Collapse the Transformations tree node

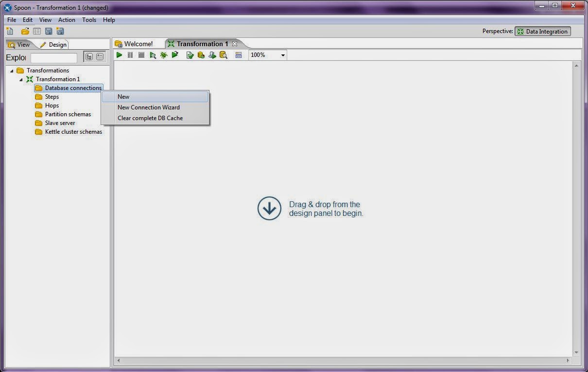click(12, 70)
